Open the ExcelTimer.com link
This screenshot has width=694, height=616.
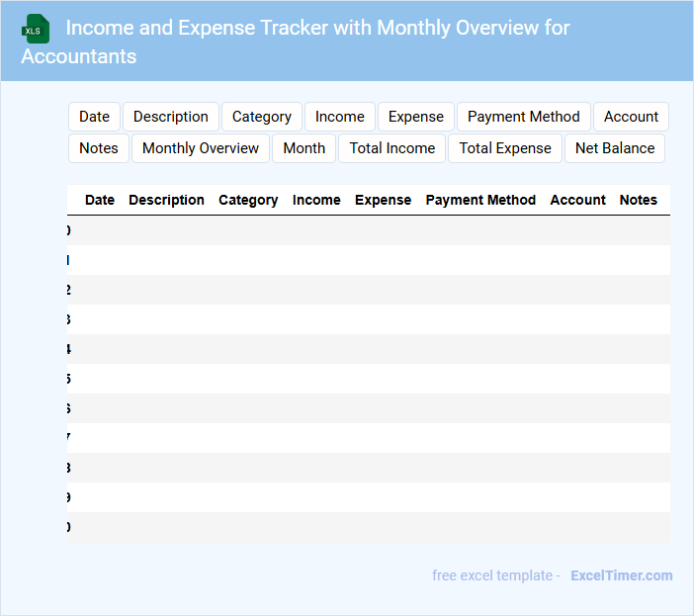[x=621, y=575]
